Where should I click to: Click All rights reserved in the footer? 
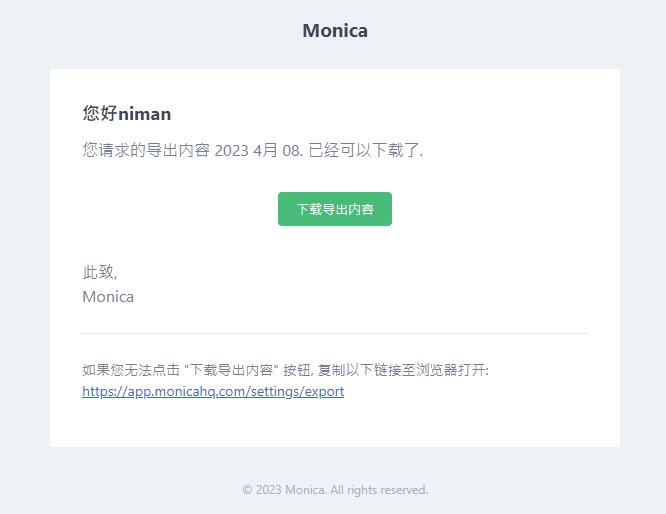coord(379,490)
